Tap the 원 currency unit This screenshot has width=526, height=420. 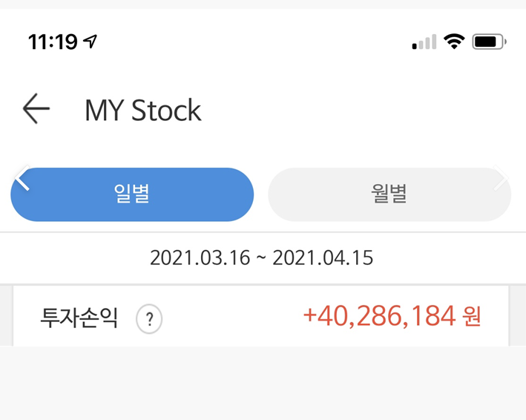tap(472, 318)
